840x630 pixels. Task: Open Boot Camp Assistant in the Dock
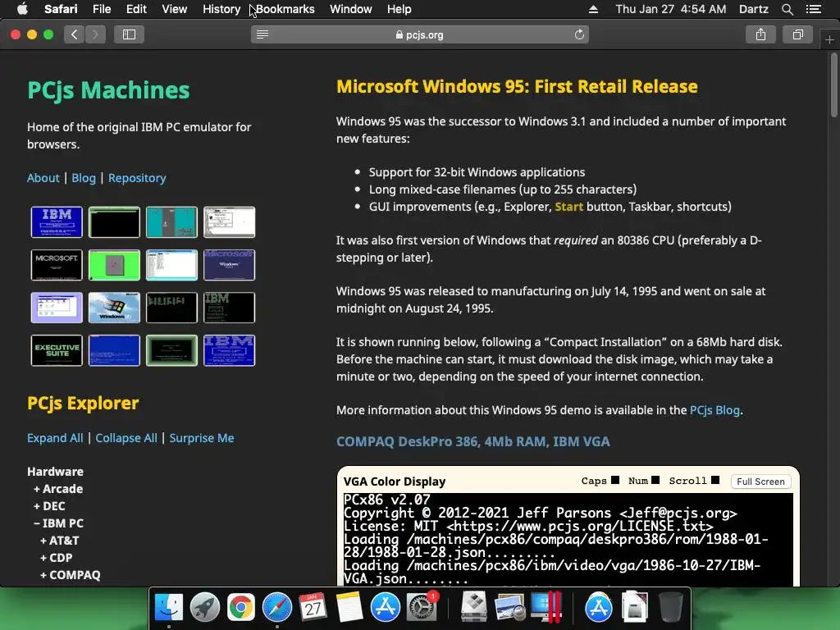(474, 608)
